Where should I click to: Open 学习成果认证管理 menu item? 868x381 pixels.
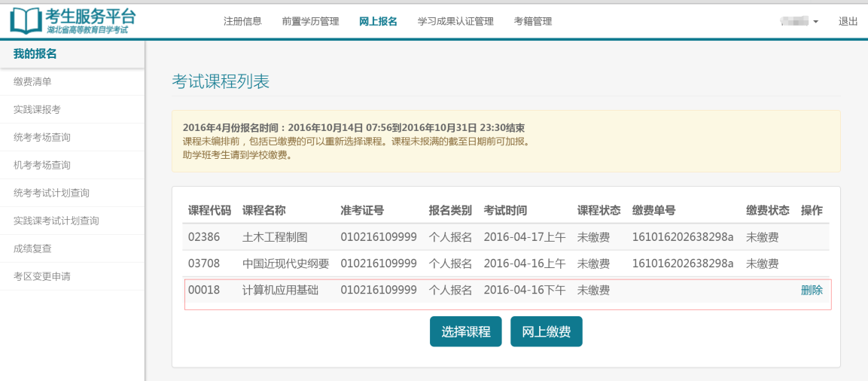(x=455, y=22)
